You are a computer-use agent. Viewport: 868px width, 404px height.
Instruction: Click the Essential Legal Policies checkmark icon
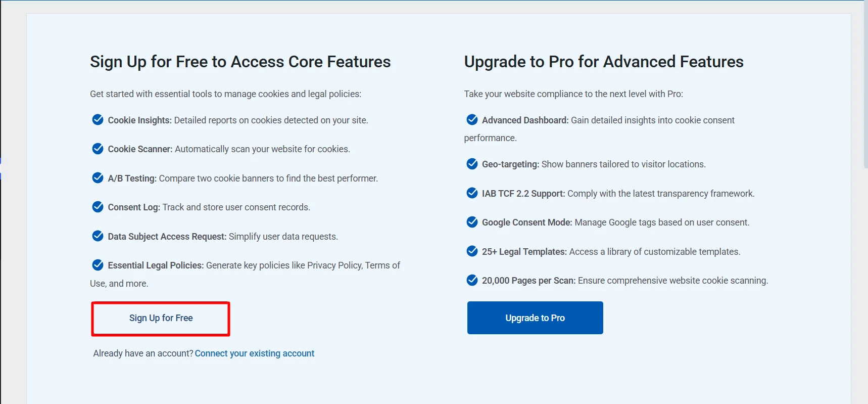pos(98,265)
